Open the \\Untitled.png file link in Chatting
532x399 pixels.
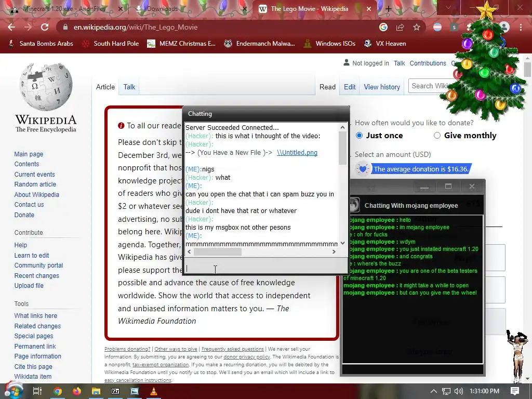pos(297,153)
